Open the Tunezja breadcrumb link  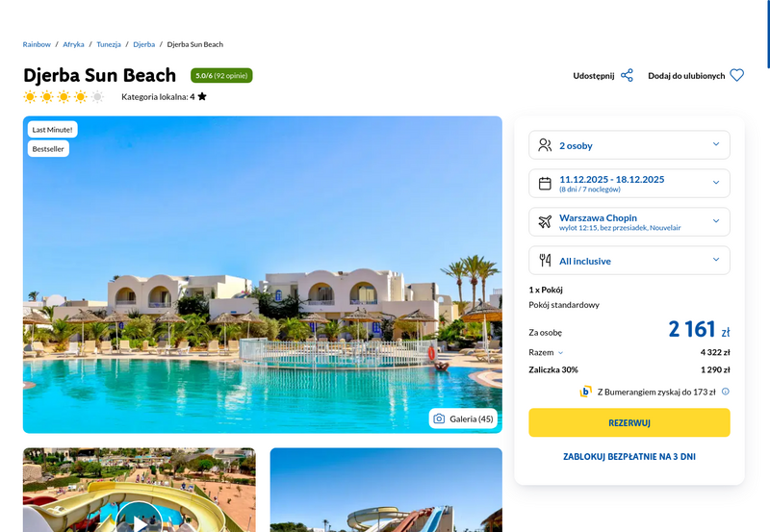109,44
